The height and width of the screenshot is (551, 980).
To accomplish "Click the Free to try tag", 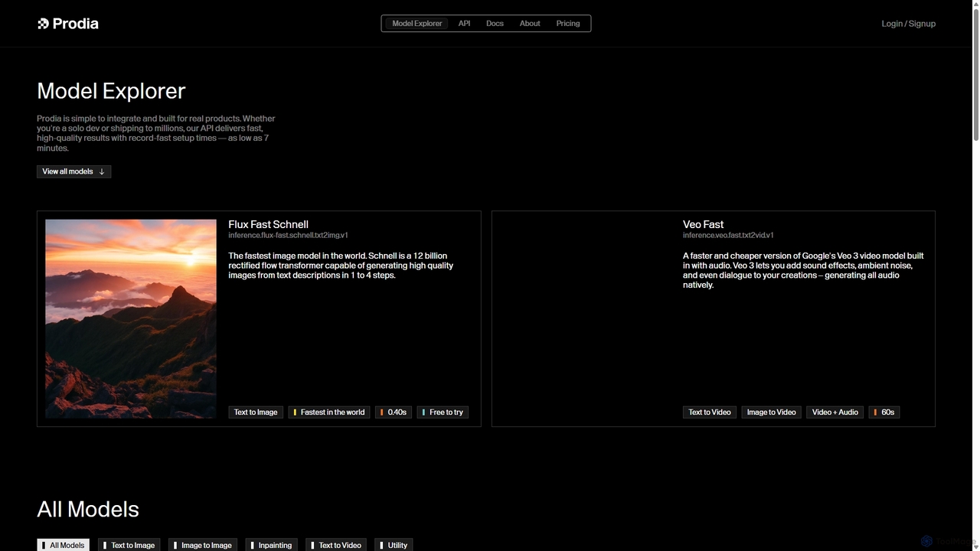I will click(x=443, y=412).
